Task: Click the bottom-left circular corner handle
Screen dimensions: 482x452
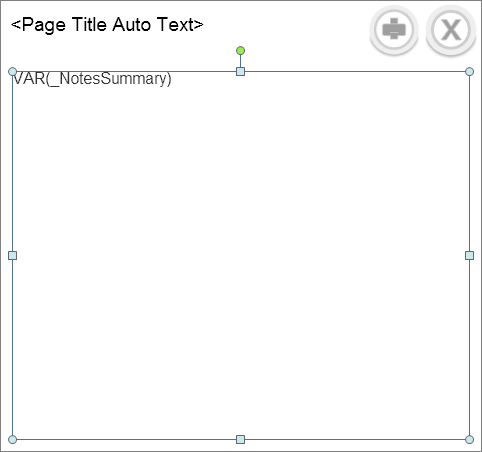Action: tap(12, 439)
